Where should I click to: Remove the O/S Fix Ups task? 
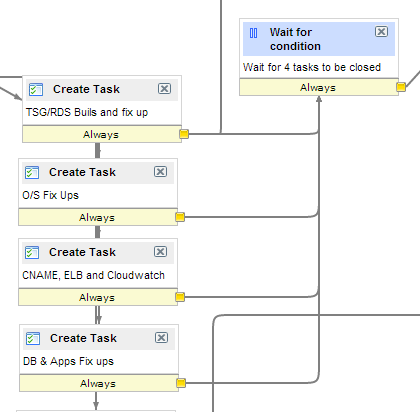pyautogui.click(x=160, y=172)
